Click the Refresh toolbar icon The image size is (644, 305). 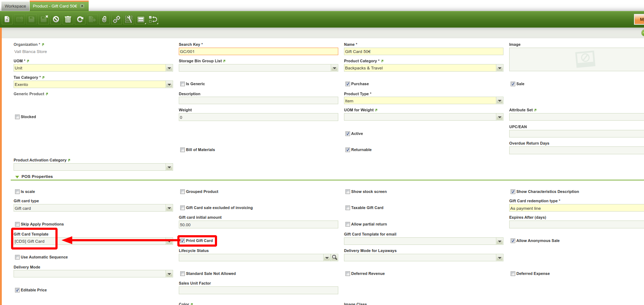click(80, 19)
